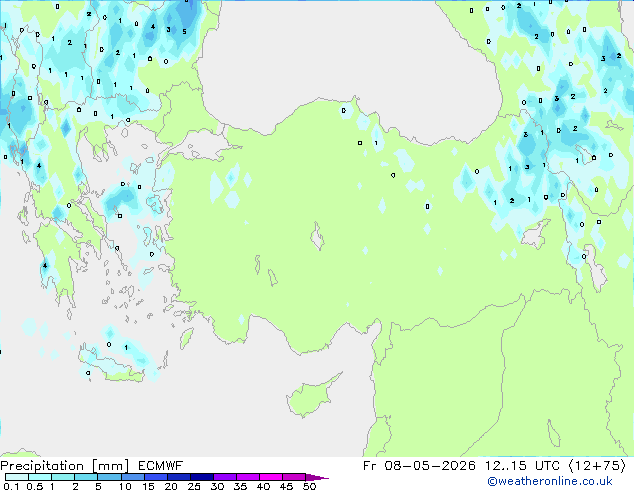
Task: Click the '(12+75)' forecast offset text
Action: click(x=598, y=466)
